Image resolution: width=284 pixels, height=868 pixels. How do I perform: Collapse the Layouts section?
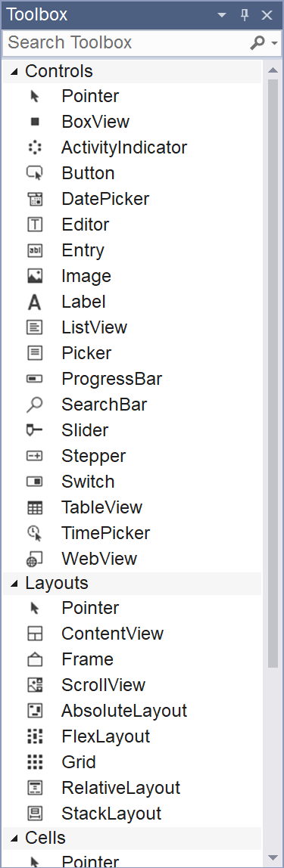click(x=14, y=583)
